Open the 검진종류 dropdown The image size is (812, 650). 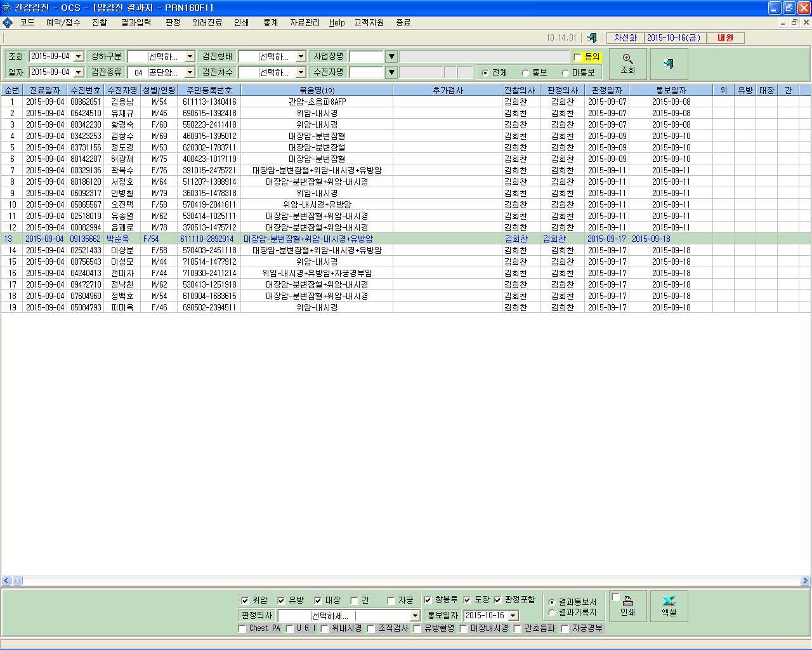190,72
